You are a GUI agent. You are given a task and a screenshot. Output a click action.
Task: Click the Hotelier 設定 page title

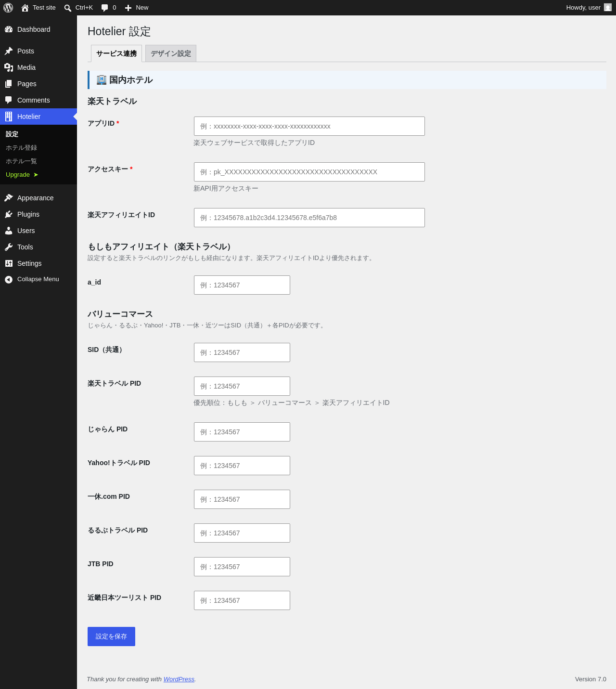coord(119,31)
